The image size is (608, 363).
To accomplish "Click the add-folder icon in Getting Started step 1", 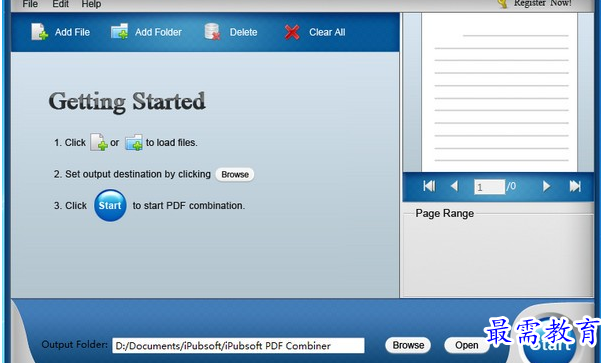I will [x=134, y=142].
